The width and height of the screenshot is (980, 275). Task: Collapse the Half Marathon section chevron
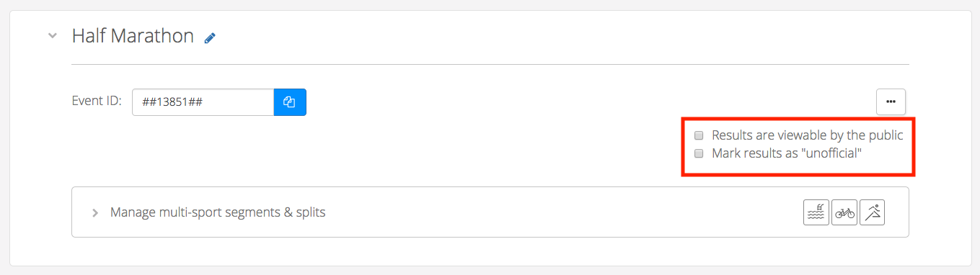click(x=52, y=36)
